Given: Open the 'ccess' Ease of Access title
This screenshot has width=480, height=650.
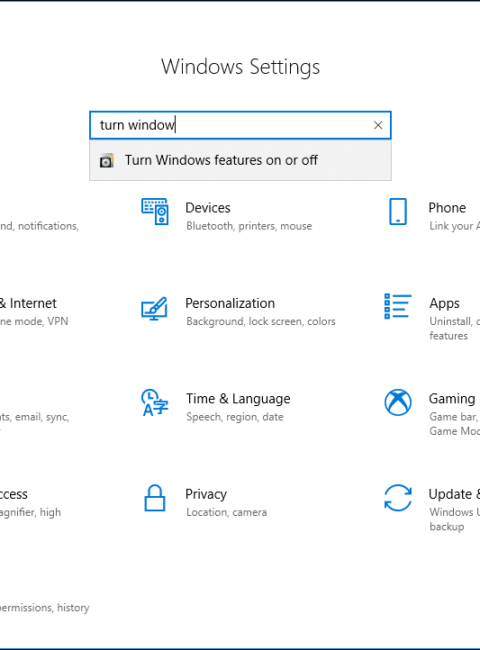Looking at the screenshot, I should pyautogui.click(x=14, y=495).
